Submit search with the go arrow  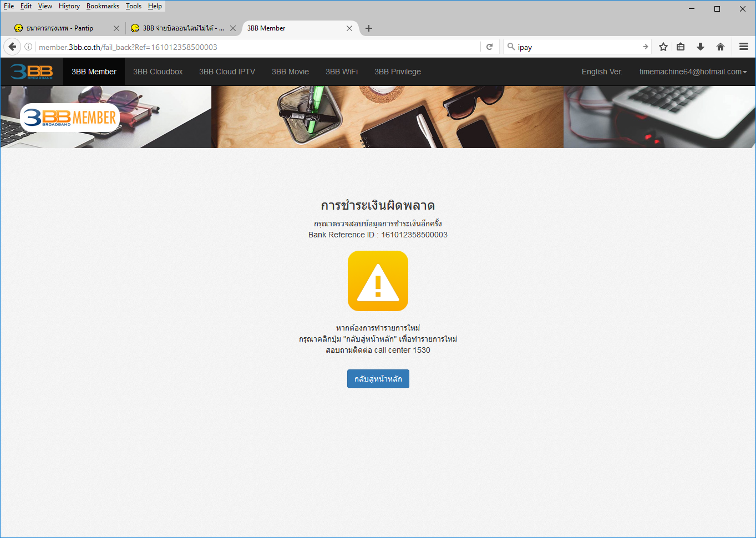(x=645, y=47)
